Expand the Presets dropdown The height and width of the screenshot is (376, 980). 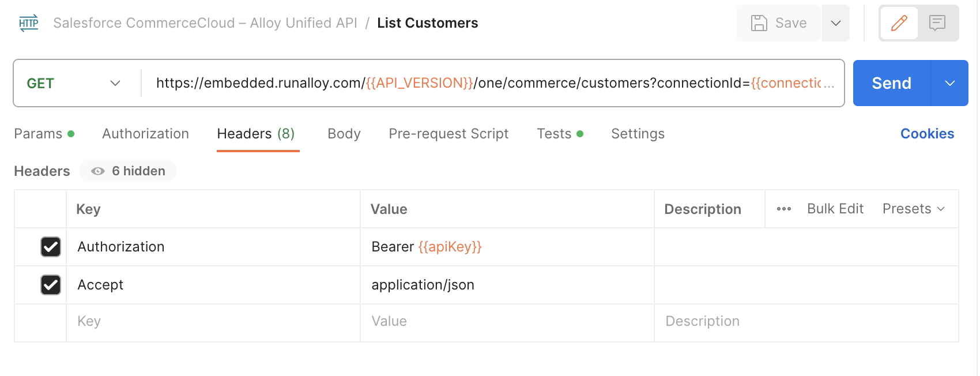(x=913, y=209)
